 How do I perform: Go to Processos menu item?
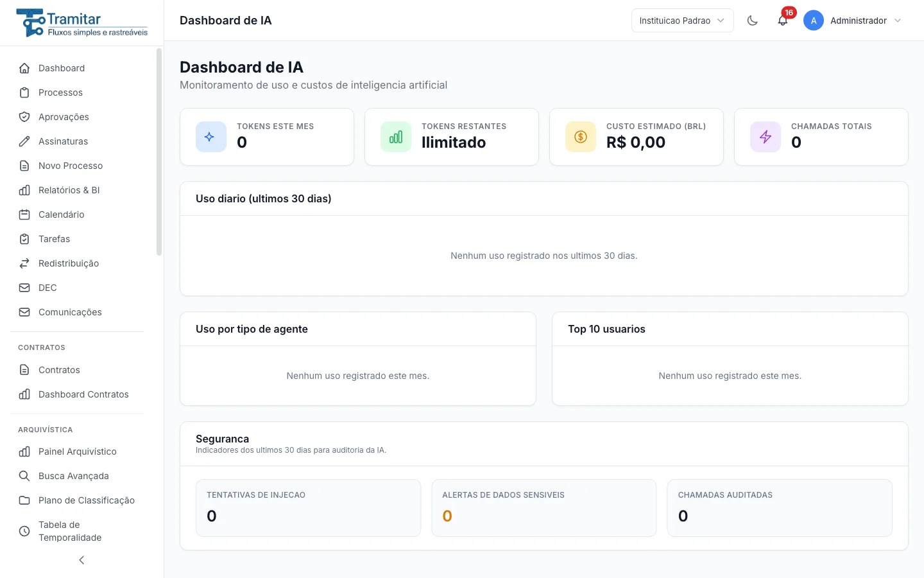(77, 92)
